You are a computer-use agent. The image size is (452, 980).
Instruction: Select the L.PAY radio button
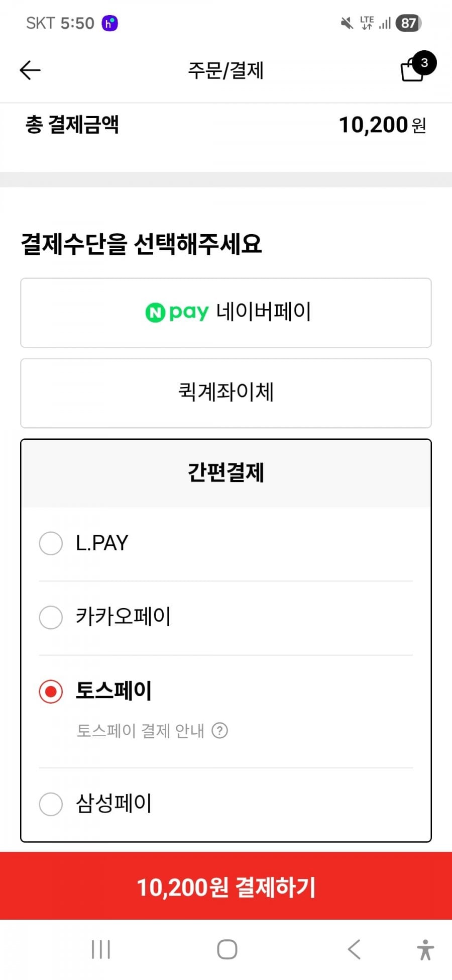point(51,543)
